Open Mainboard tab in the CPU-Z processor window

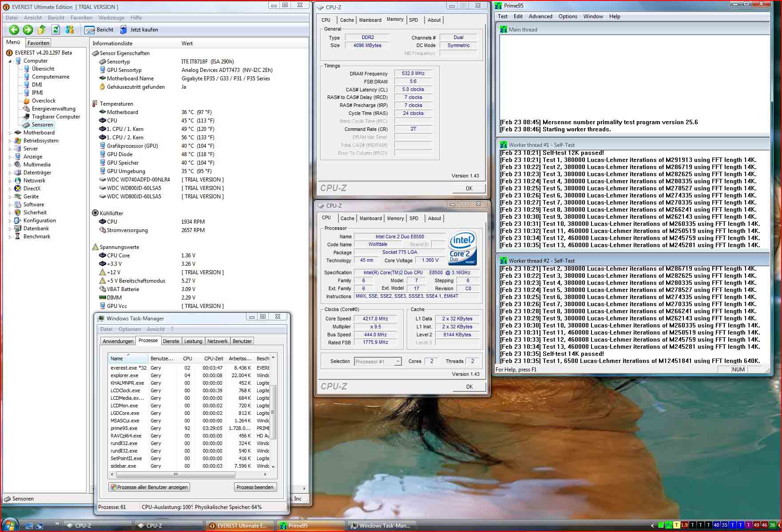[371, 218]
